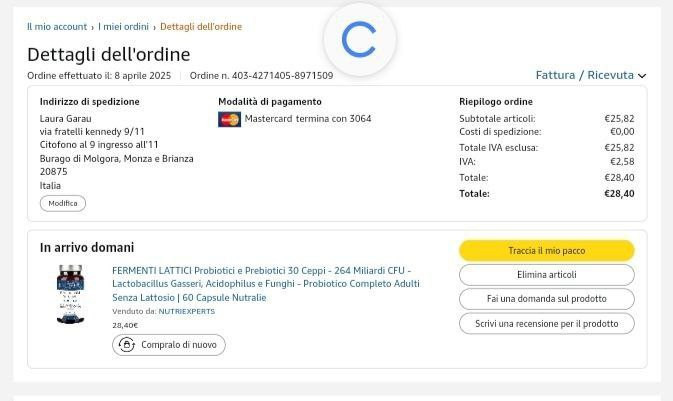Open Scrivi una recensione per il prodotto
This screenshot has width=673, height=401.
[546, 324]
